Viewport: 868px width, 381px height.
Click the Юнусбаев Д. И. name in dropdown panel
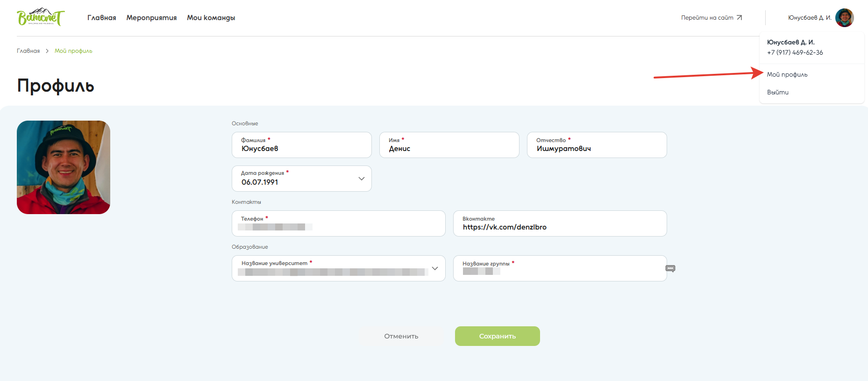[x=791, y=42]
